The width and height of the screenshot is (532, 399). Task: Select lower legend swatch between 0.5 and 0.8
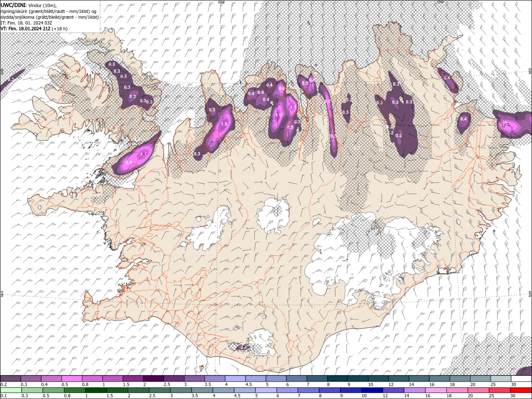(53, 390)
